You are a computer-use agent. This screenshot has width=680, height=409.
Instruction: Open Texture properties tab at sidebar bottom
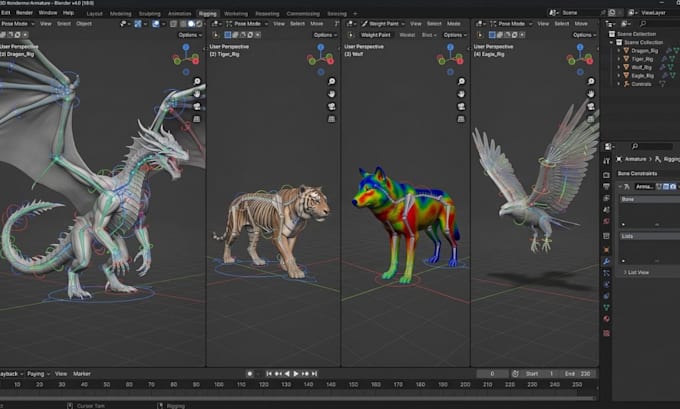[x=606, y=333]
